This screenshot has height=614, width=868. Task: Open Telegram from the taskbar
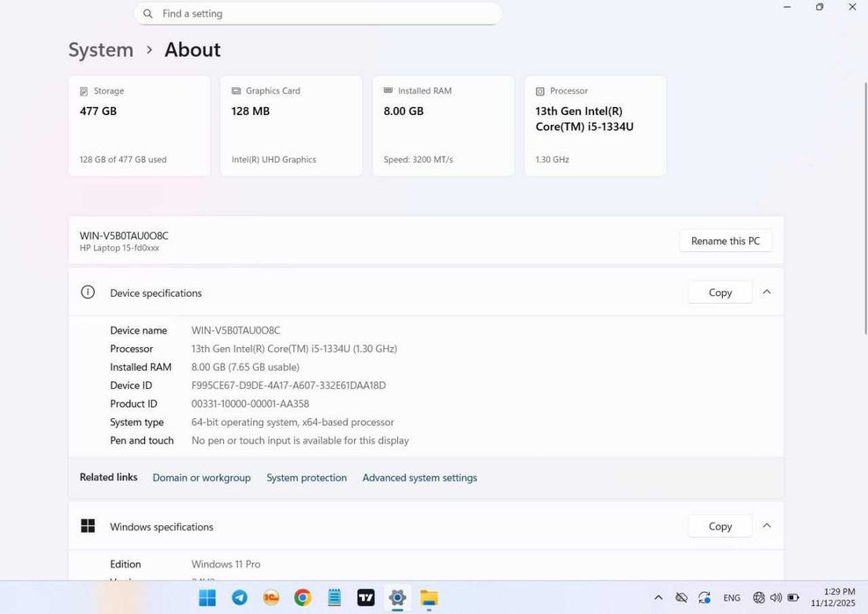tap(239, 598)
